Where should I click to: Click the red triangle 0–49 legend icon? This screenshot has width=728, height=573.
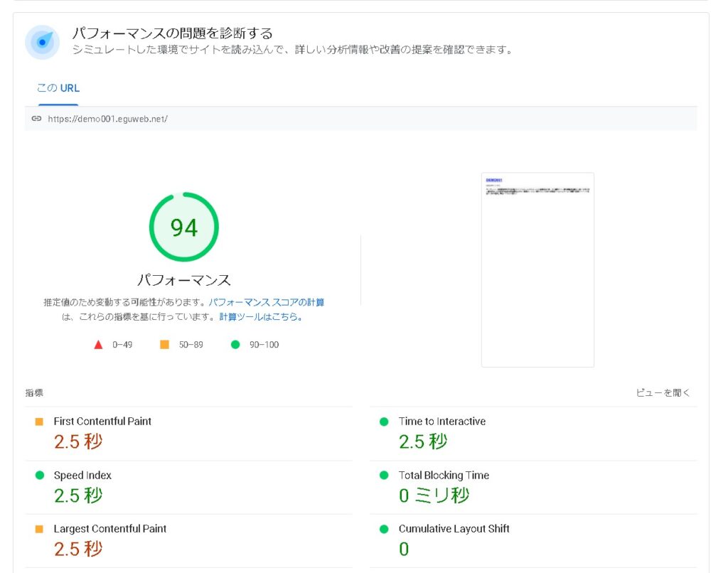[98, 345]
